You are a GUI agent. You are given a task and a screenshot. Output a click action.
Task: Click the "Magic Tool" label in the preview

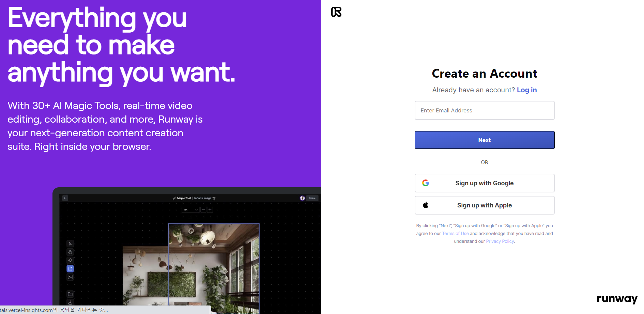click(184, 198)
